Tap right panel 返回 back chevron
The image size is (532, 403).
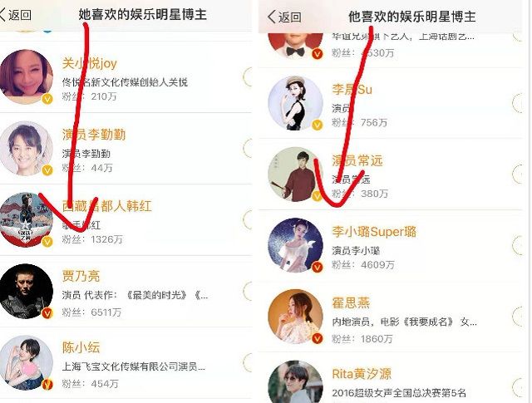pyautogui.click(x=284, y=17)
